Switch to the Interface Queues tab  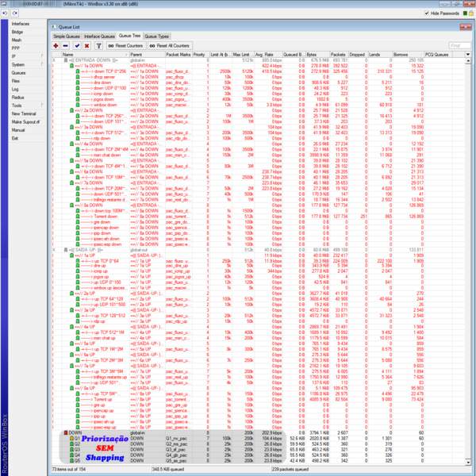[x=99, y=36]
